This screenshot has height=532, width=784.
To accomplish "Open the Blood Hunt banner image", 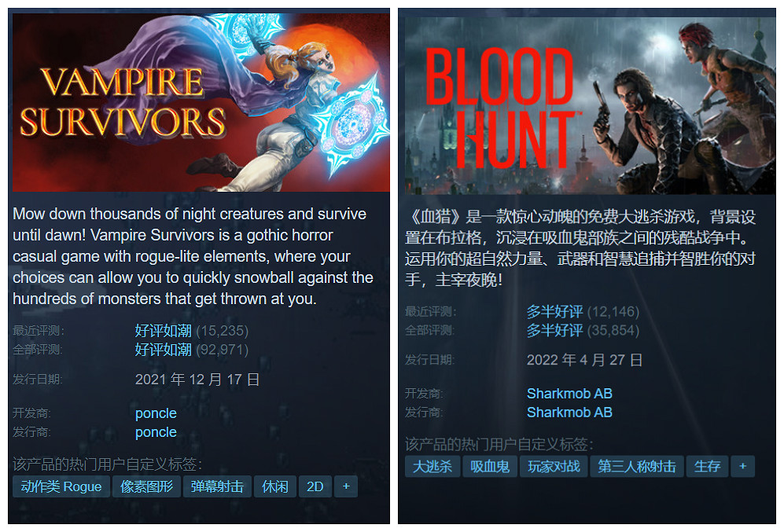I will coord(590,106).
